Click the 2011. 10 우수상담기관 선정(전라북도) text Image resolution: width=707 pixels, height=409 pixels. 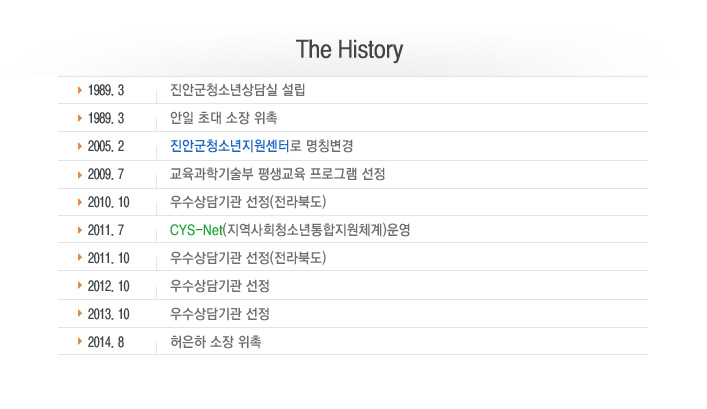248,257
